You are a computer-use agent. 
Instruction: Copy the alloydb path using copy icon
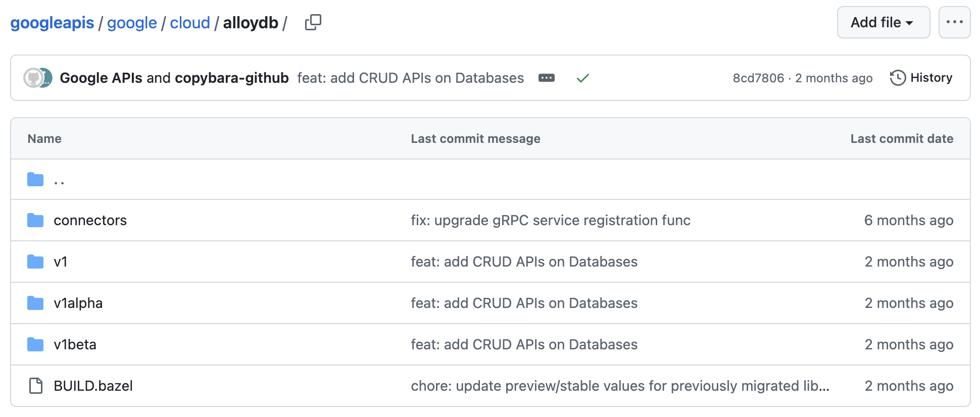pyautogui.click(x=313, y=22)
